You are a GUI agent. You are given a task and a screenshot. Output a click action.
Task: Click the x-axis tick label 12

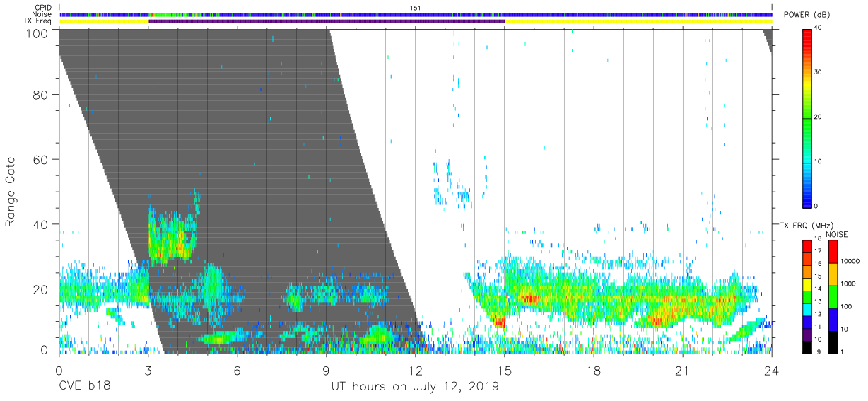416,371
